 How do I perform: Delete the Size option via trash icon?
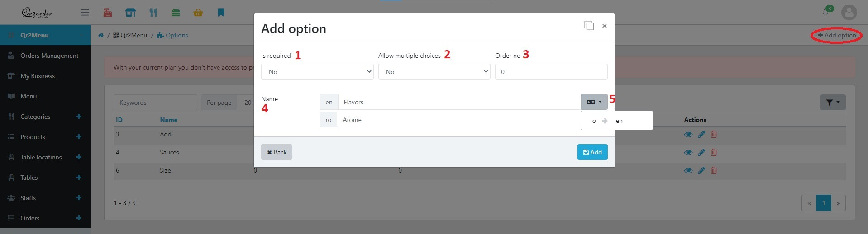[x=714, y=171]
